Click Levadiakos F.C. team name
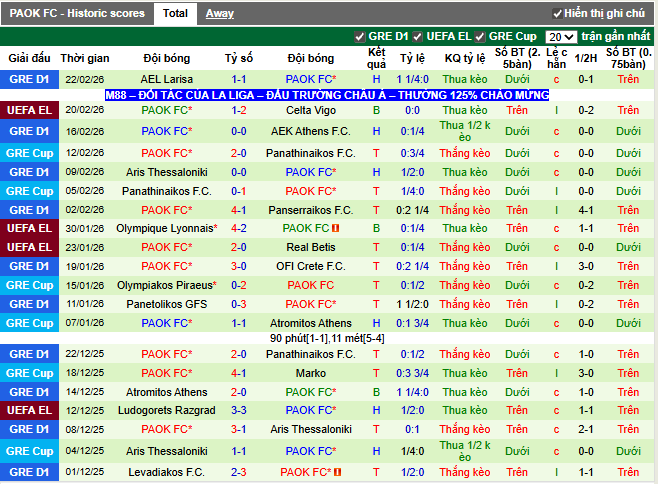Screen dimensions: 658x484 167,472
